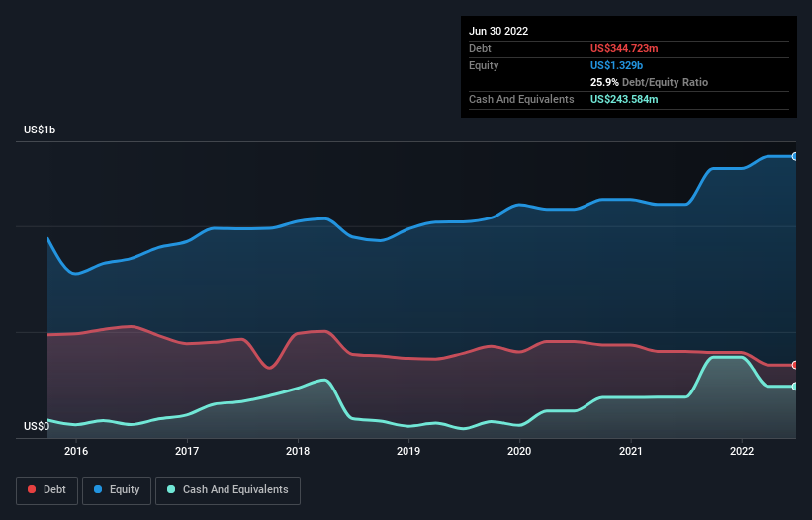Image resolution: width=812 pixels, height=520 pixels.
Task: Click the 2018 x-axis label
Action: [x=298, y=451]
